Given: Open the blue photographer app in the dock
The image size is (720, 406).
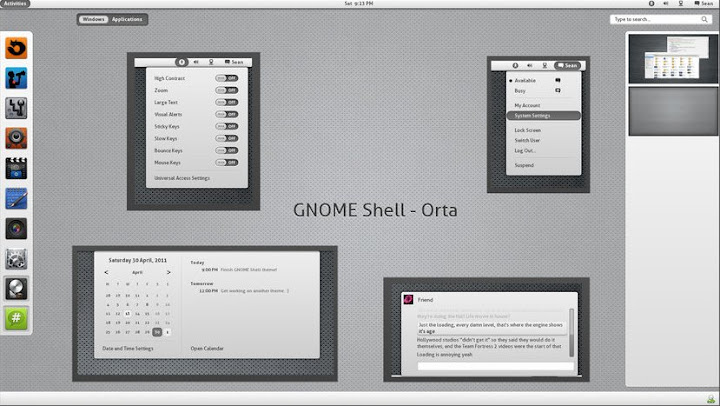Looking at the screenshot, I should (x=17, y=78).
